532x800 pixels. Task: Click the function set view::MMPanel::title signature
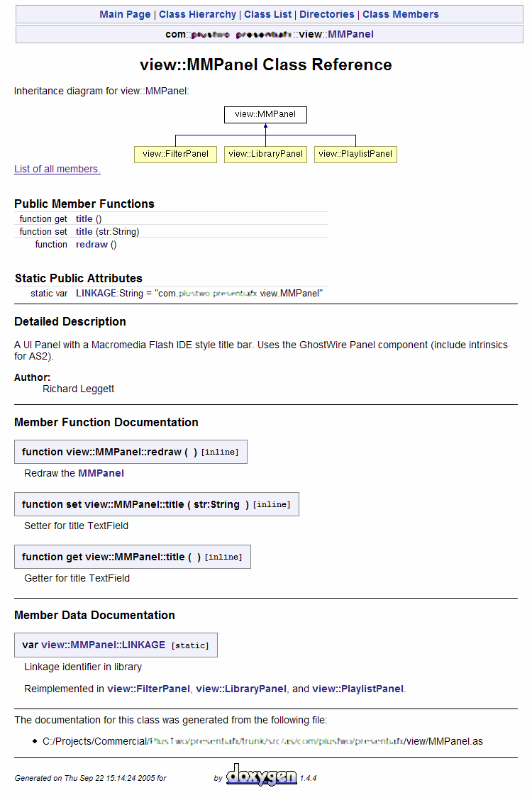coord(157,504)
